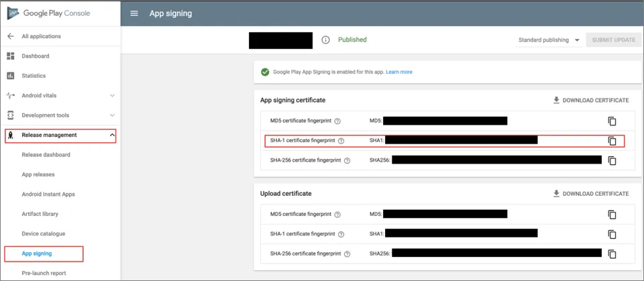The height and width of the screenshot is (281, 644).
Task: Go to Release dashboard
Action: coord(46,155)
